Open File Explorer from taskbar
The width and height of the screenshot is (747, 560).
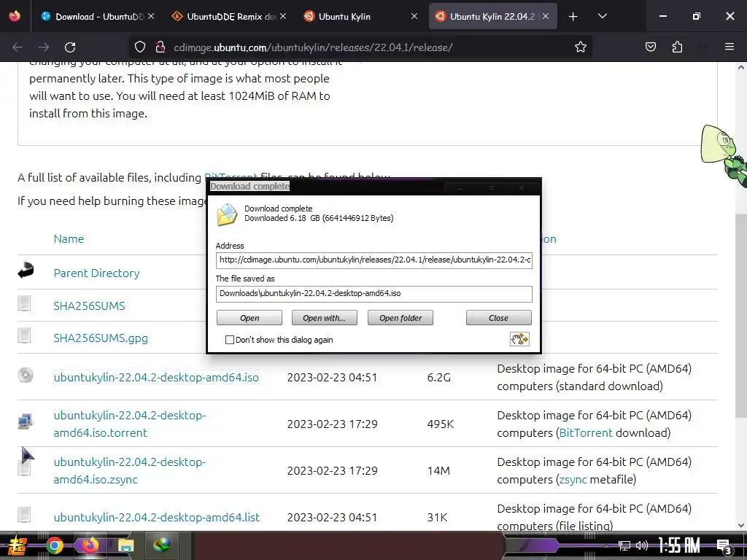point(125,545)
